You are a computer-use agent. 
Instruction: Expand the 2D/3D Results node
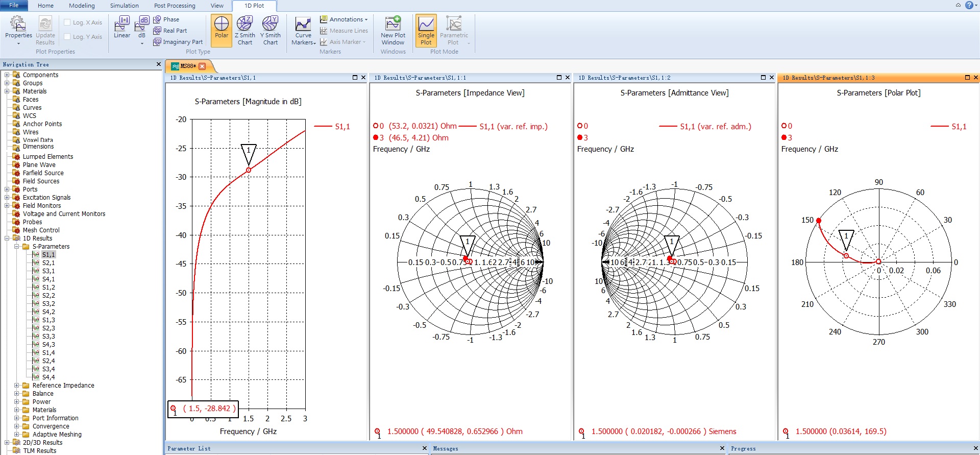[x=7, y=443]
